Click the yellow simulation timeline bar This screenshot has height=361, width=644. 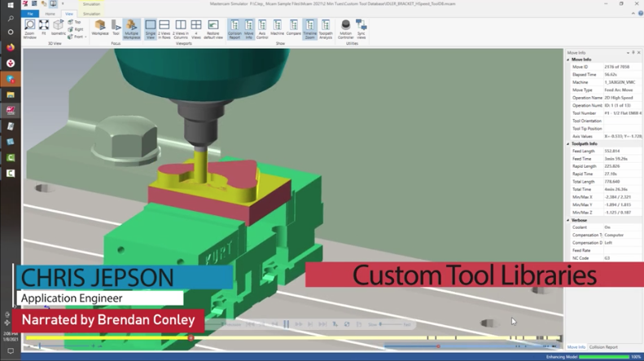point(294,338)
